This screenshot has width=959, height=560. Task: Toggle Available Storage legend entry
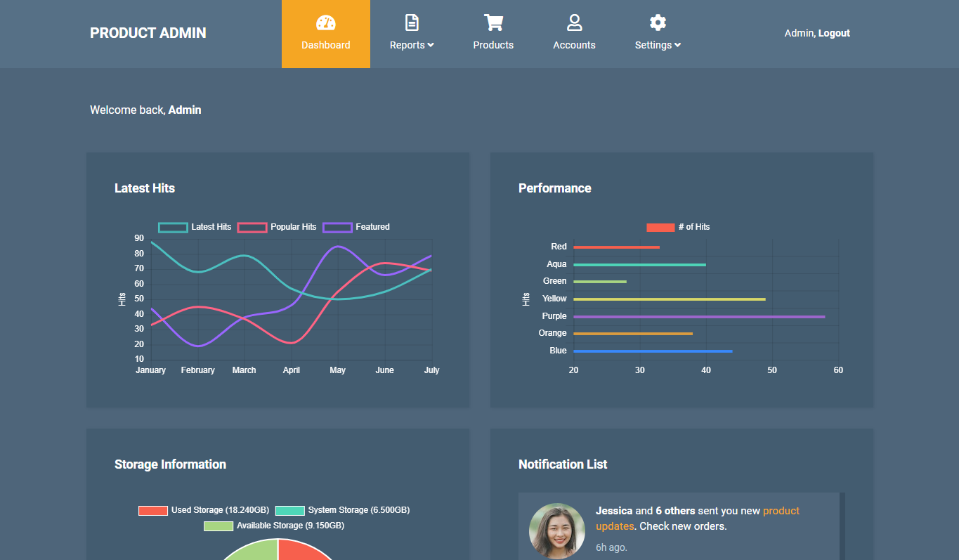tap(274, 526)
